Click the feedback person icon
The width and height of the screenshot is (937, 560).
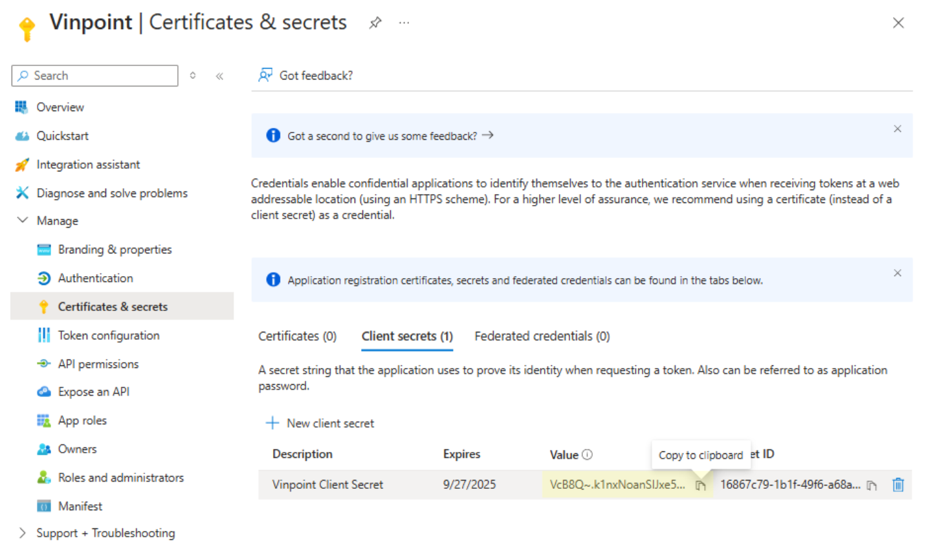click(x=265, y=75)
